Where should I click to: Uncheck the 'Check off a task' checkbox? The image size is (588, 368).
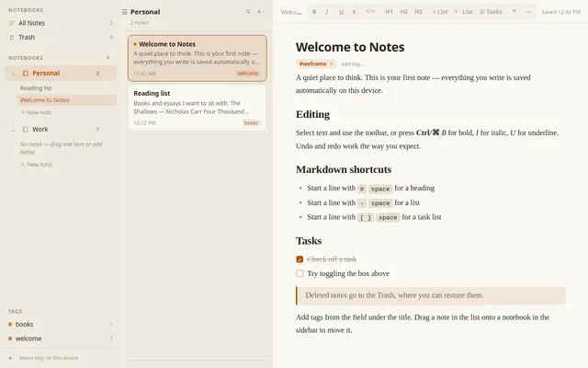300,259
